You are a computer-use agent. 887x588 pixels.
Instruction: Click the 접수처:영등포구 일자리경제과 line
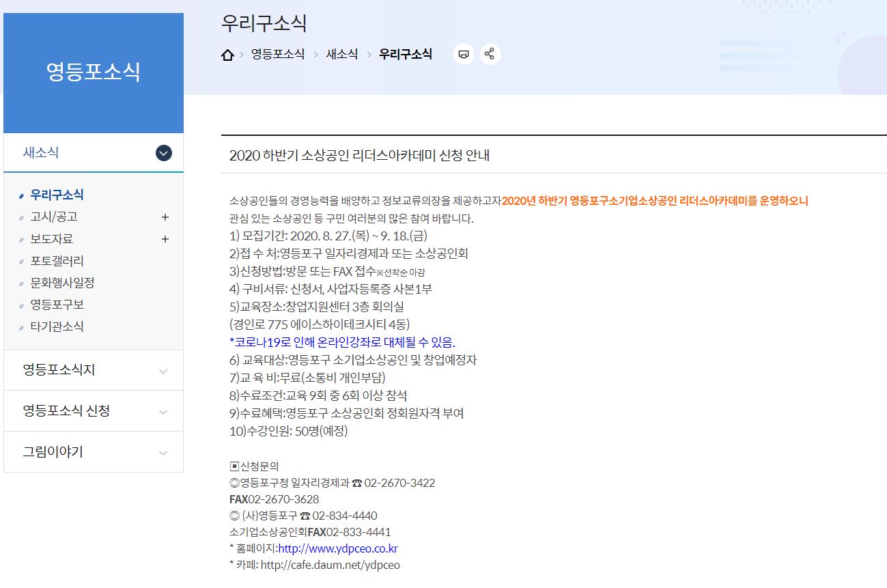click(x=349, y=253)
